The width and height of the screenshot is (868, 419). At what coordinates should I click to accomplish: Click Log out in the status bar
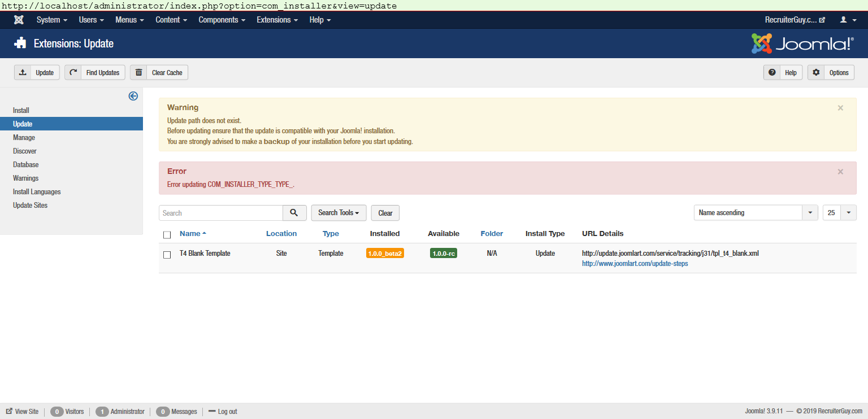[223, 412]
